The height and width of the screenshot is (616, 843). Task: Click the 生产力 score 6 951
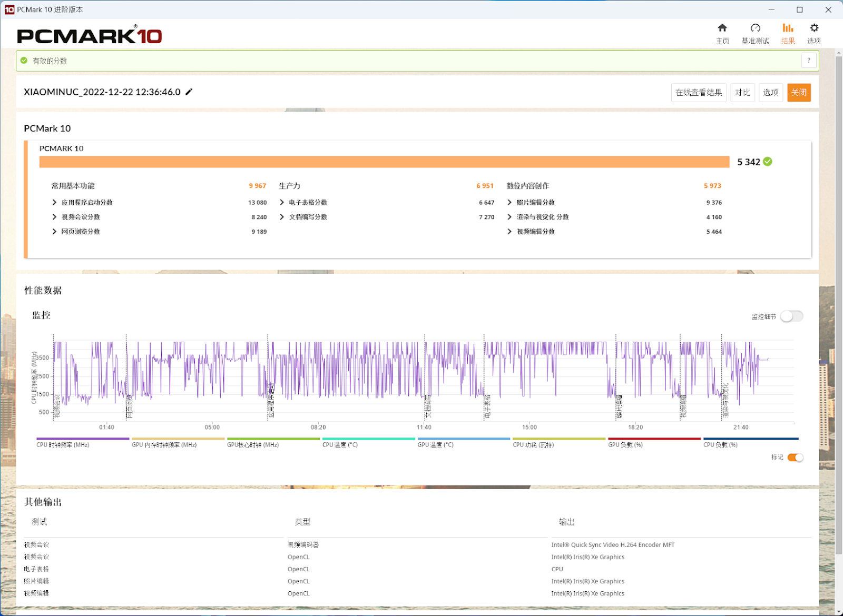click(485, 186)
